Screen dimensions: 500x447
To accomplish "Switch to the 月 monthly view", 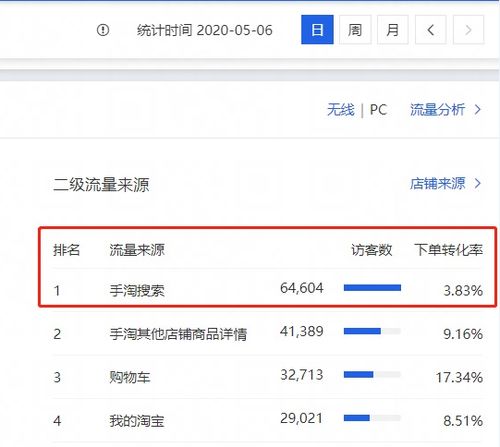I will tap(393, 30).
